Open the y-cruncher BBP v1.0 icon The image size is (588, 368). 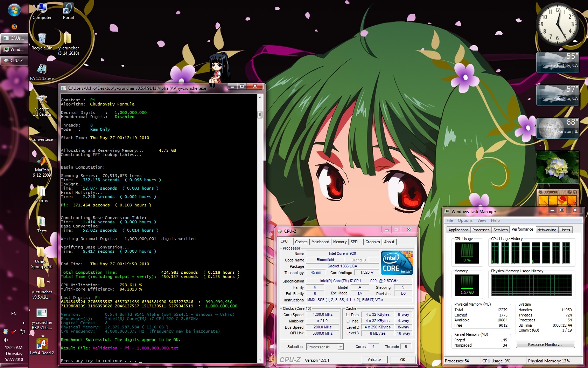(42, 319)
